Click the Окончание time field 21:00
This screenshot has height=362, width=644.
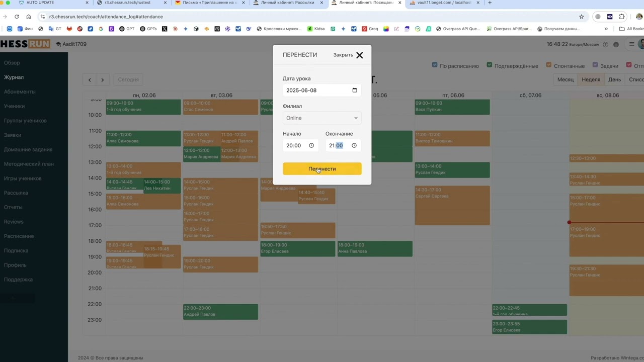pyautogui.click(x=343, y=146)
